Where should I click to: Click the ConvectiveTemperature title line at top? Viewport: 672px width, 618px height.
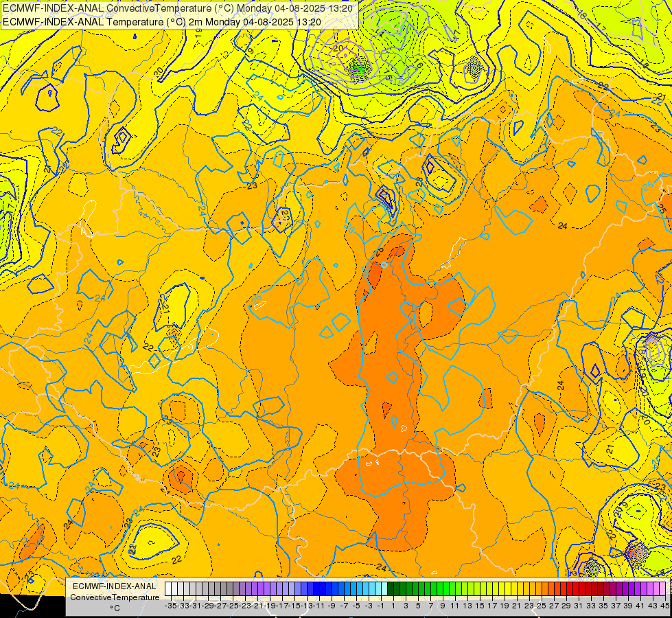178,8
